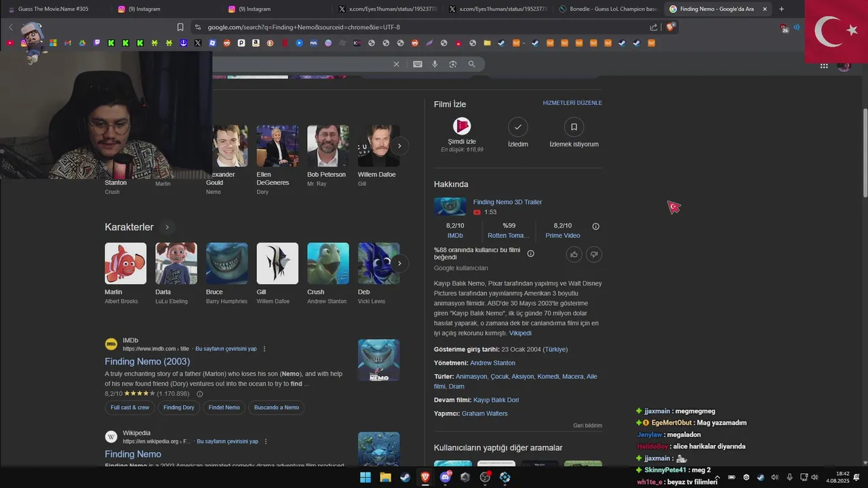Open more options for the IMDb result

point(264,348)
